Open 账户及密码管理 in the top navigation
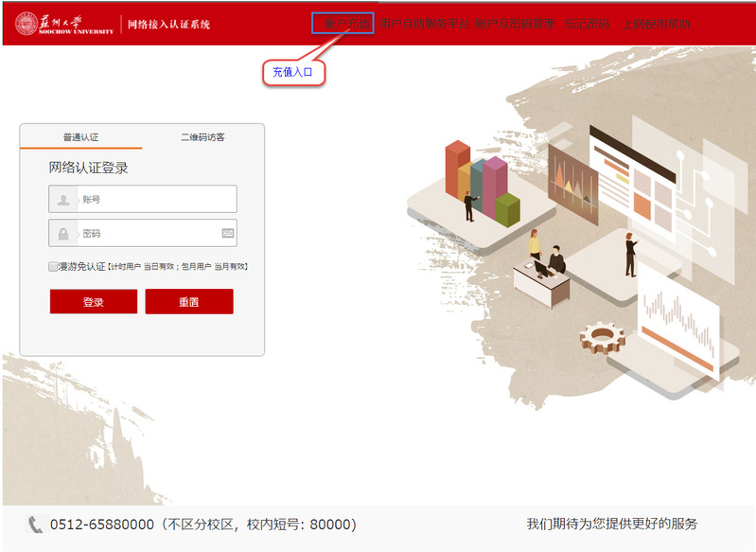The image size is (756, 552). [515, 24]
